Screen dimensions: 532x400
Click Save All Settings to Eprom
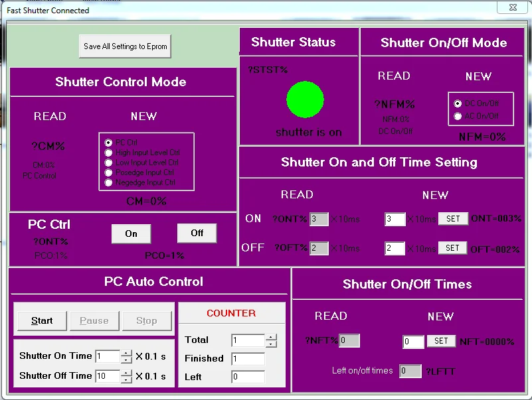pos(125,46)
